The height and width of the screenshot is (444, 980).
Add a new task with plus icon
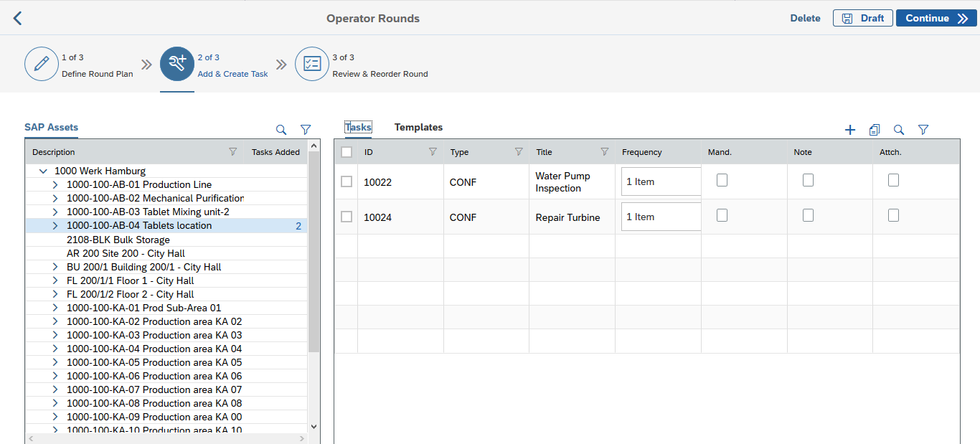[x=850, y=130]
